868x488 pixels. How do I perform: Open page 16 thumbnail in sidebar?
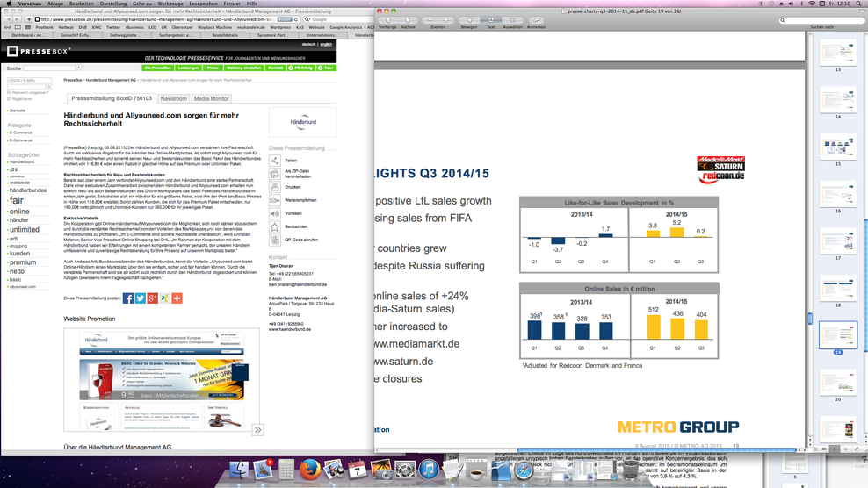[837, 194]
